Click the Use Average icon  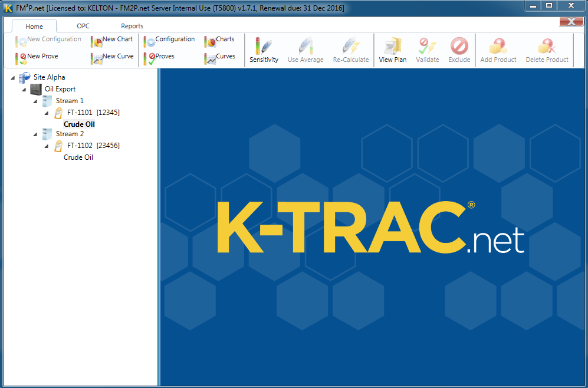pyautogui.click(x=306, y=46)
